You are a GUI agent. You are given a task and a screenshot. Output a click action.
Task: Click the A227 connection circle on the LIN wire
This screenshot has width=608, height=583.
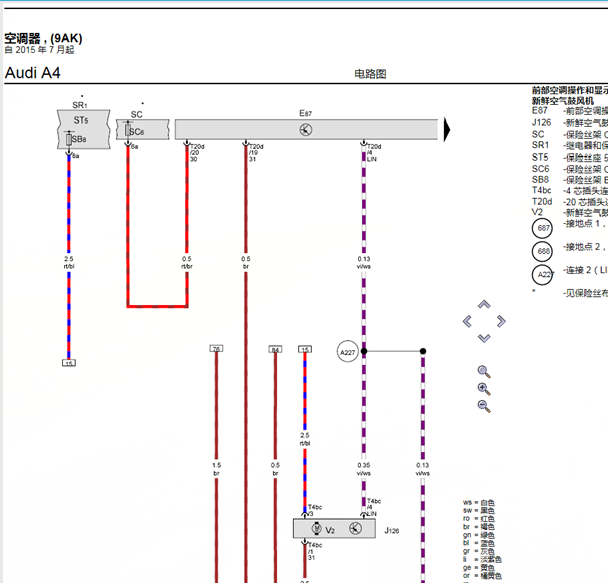(x=347, y=352)
